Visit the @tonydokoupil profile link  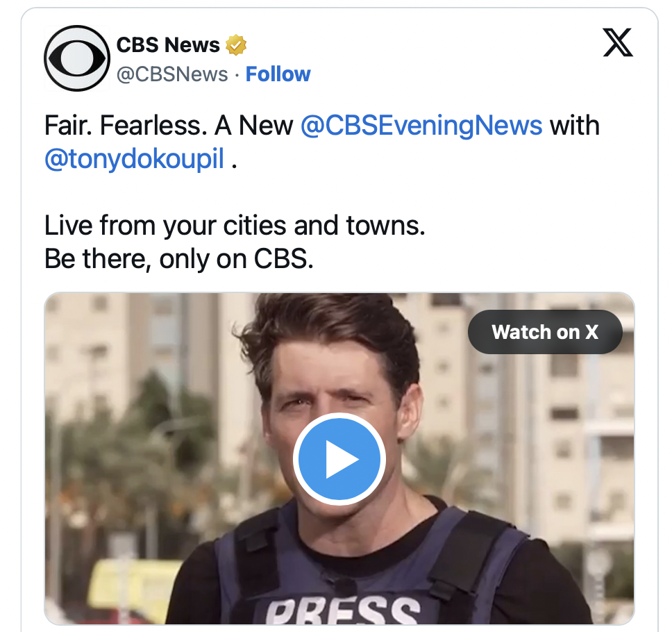click(134, 158)
